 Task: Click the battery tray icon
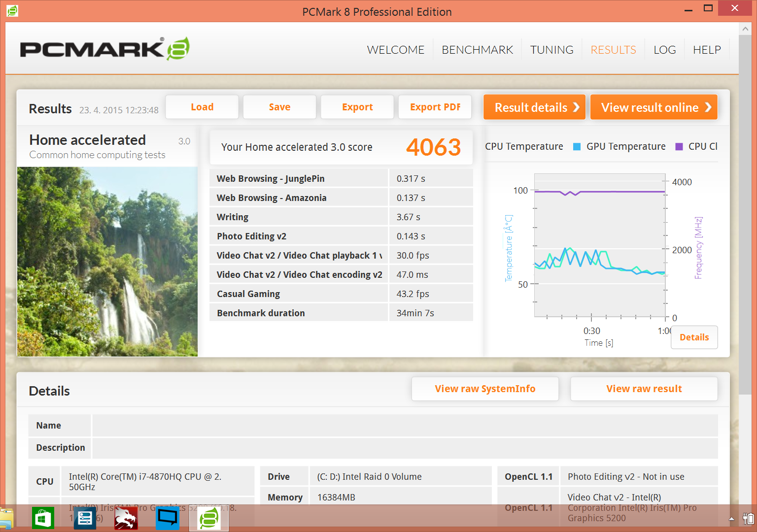point(748,519)
